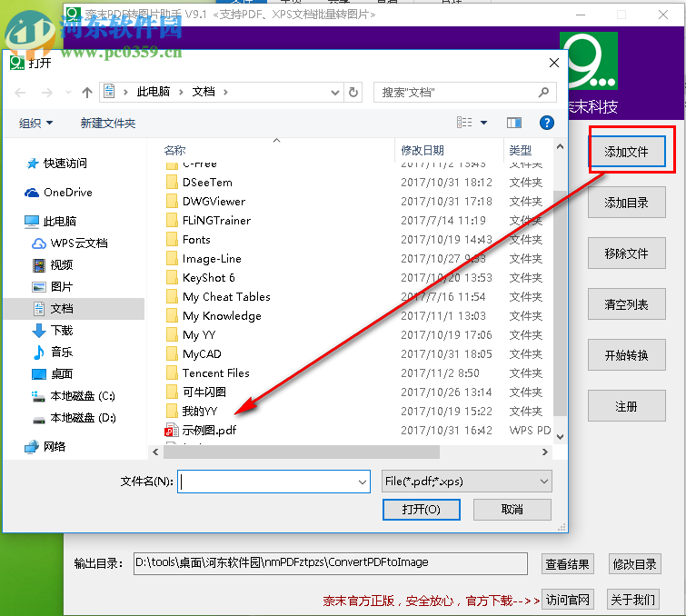Select the 我的YY folder icon

coord(172,411)
